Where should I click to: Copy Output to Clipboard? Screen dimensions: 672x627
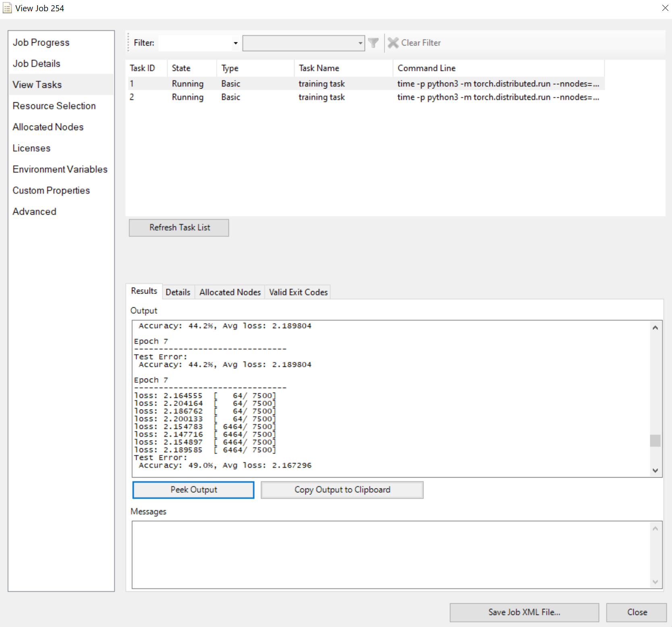[342, 490]
